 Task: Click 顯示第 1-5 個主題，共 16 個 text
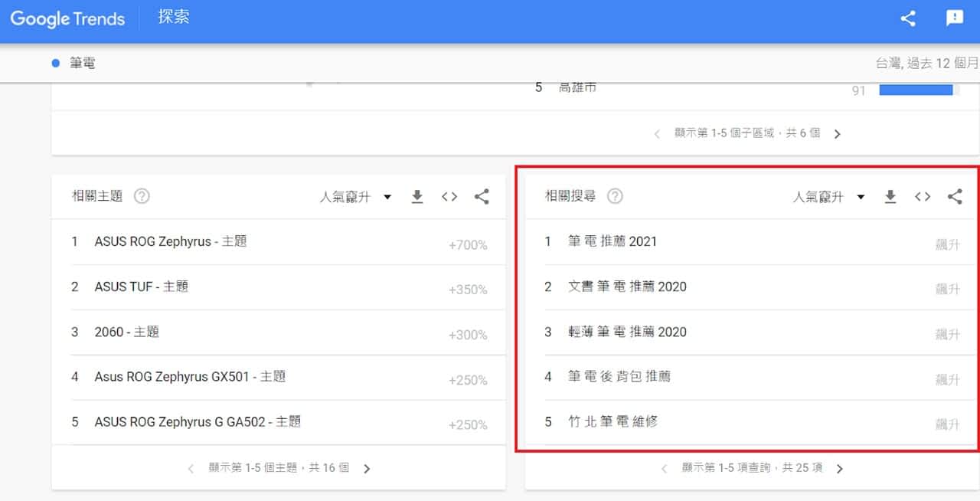279,468
